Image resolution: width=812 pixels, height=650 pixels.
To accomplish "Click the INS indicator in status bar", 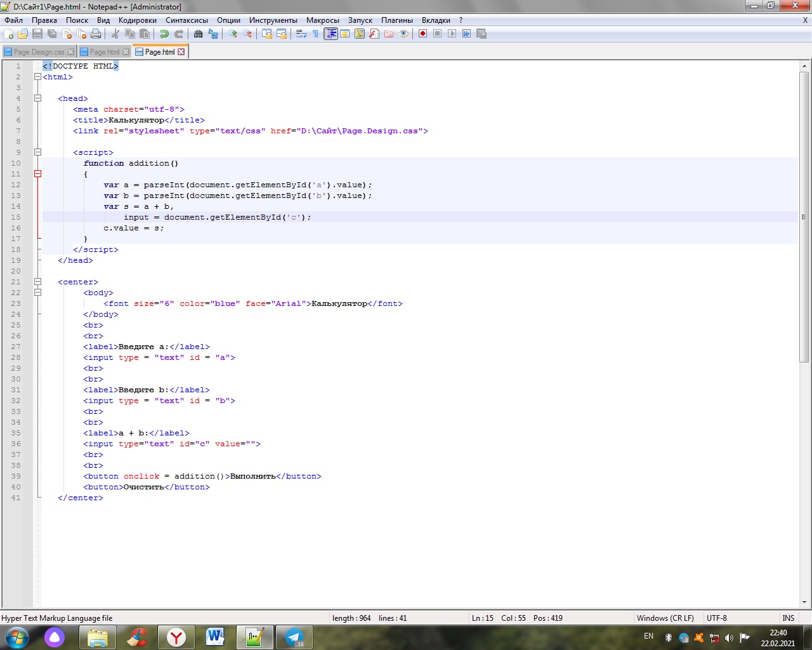I will 789,618.
